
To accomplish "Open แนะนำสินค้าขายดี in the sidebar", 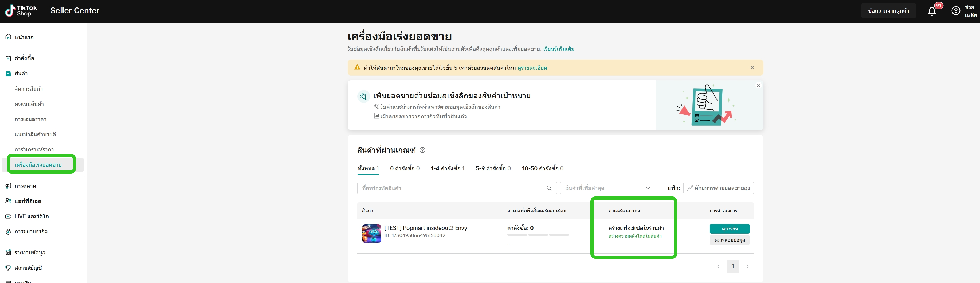I will [x=35, y=134].
